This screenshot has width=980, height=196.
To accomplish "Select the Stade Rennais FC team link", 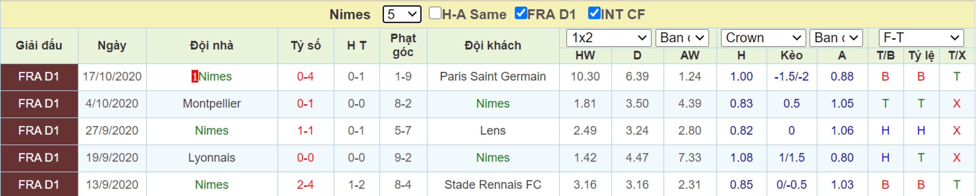I will [493, 185].
